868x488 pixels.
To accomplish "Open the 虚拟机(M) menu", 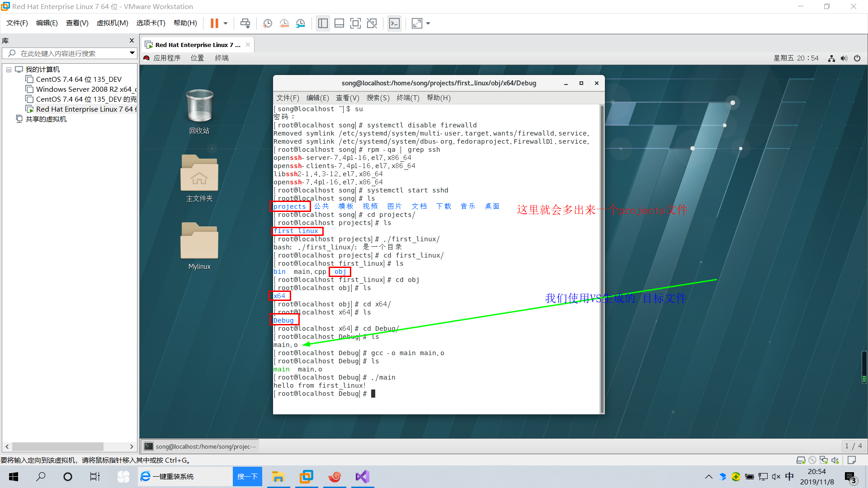I will (112, 23).
